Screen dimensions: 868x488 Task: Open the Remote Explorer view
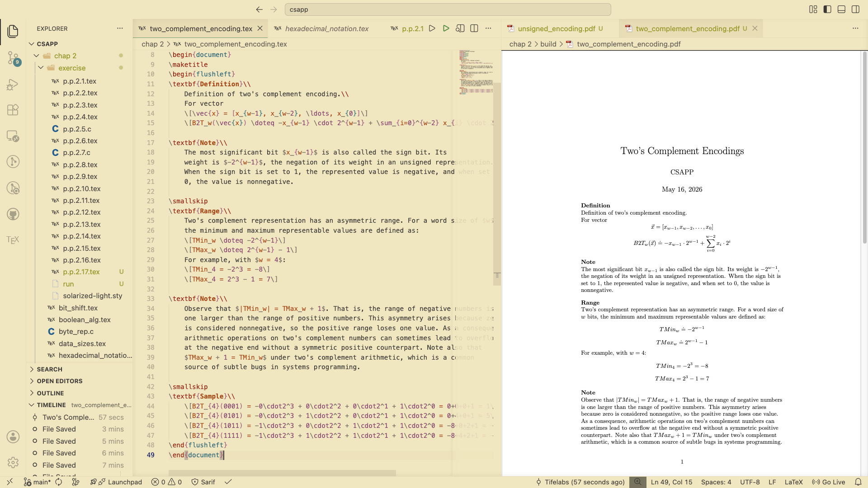tap(13, 136)
